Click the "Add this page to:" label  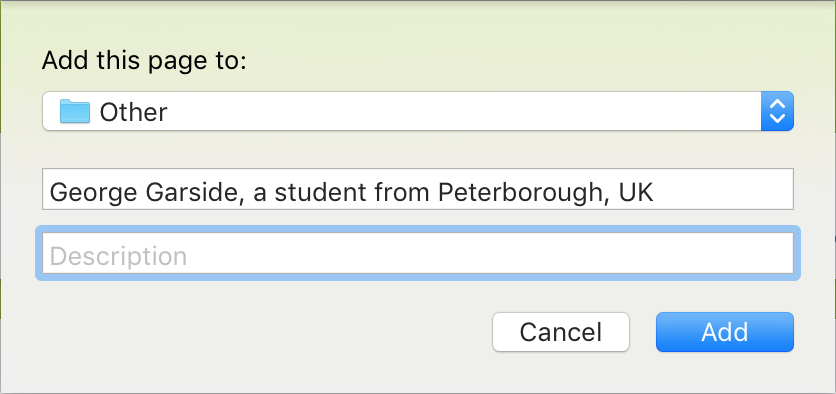(x=144, y=60)
